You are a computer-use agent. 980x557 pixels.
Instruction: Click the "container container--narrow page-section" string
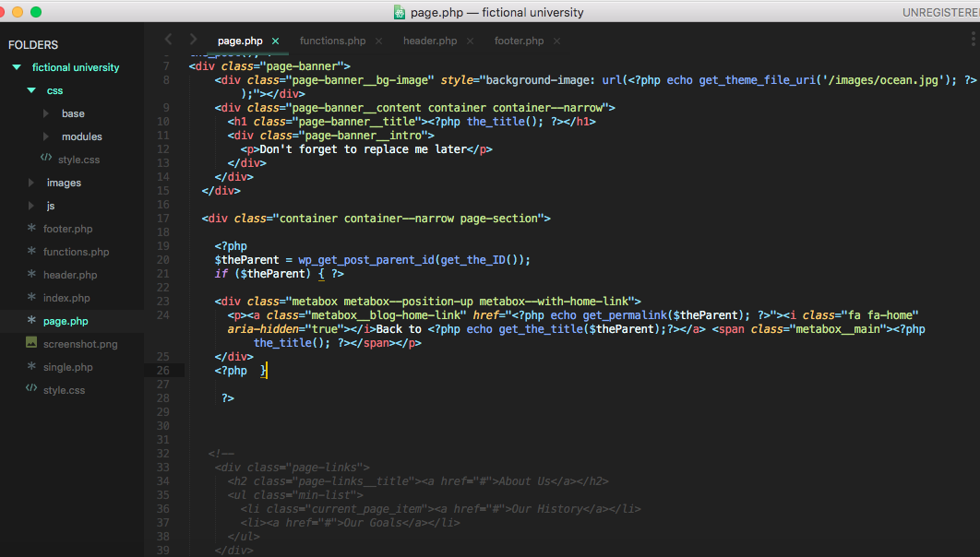(408, 219)
